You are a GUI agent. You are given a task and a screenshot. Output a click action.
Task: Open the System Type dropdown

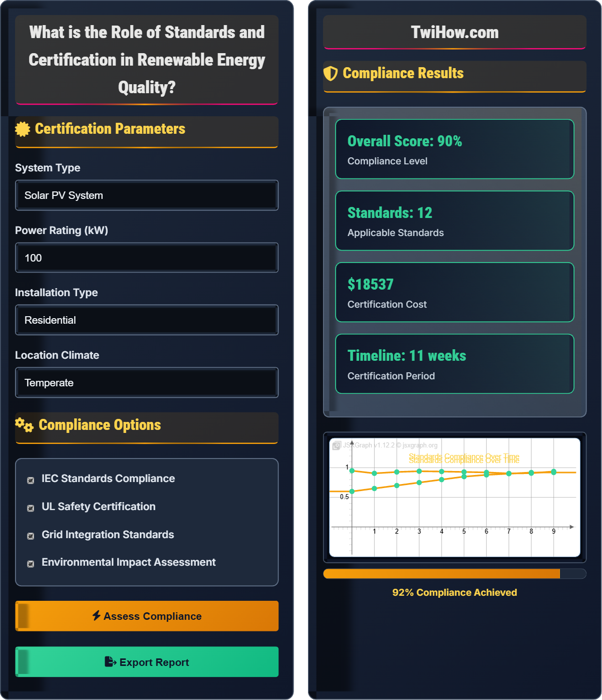point(147,195)
